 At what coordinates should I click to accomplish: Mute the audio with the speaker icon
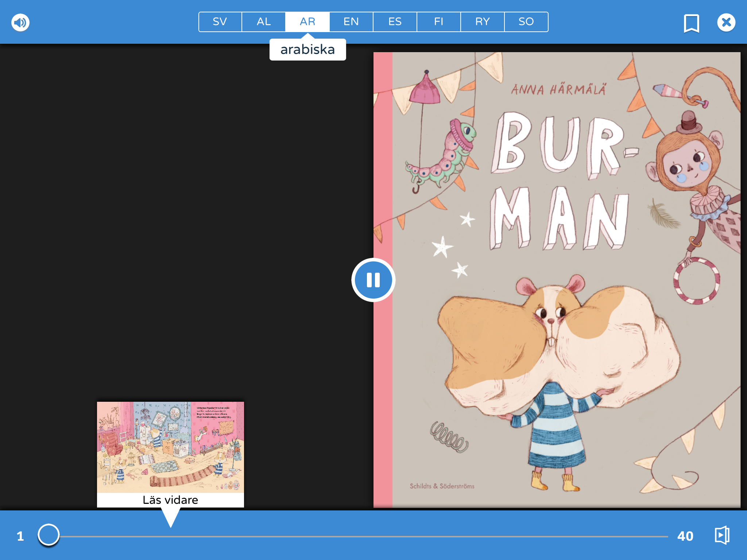tap(20, 23)
